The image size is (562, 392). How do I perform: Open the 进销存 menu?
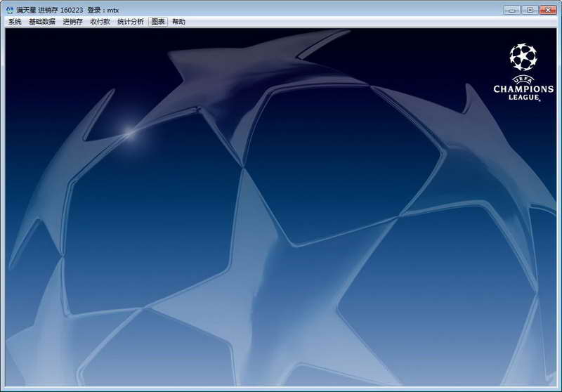tap(73, 22)
